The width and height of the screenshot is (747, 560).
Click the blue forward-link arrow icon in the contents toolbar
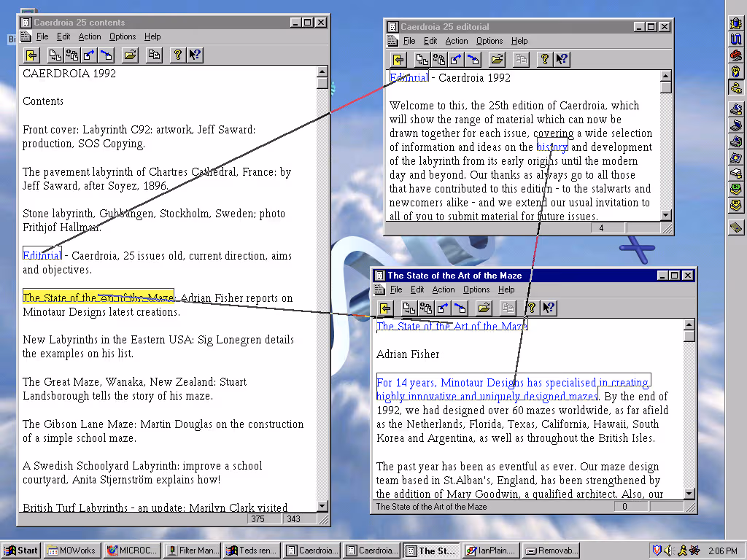click(x=90, y=55)
